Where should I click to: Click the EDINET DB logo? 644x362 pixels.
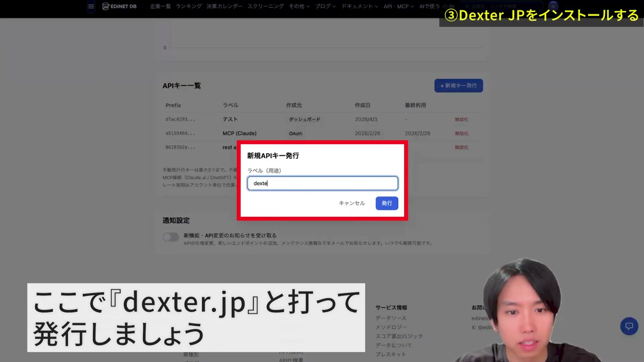(x=119, y=6)
